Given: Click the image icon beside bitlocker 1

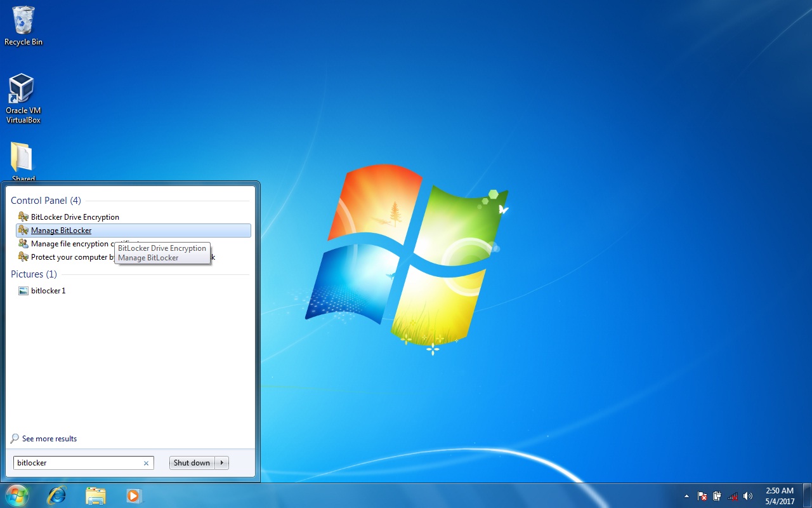Looking at the screenshot, I should pos(23,291).
